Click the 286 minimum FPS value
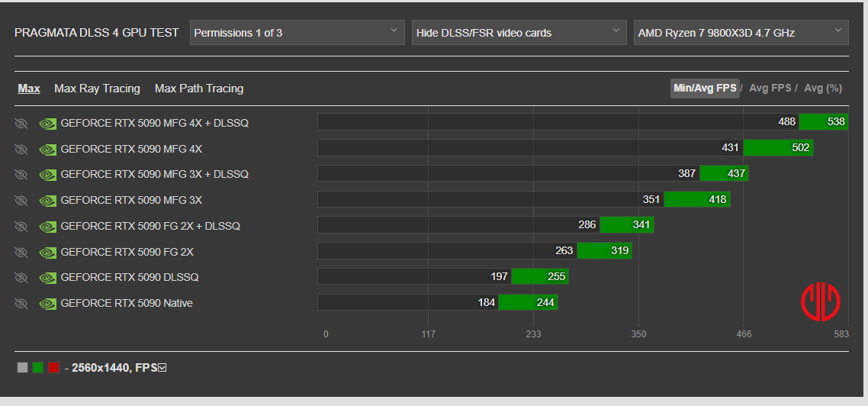Image resolution: width=868 pixels, height=406 pixels. point(587,225)
